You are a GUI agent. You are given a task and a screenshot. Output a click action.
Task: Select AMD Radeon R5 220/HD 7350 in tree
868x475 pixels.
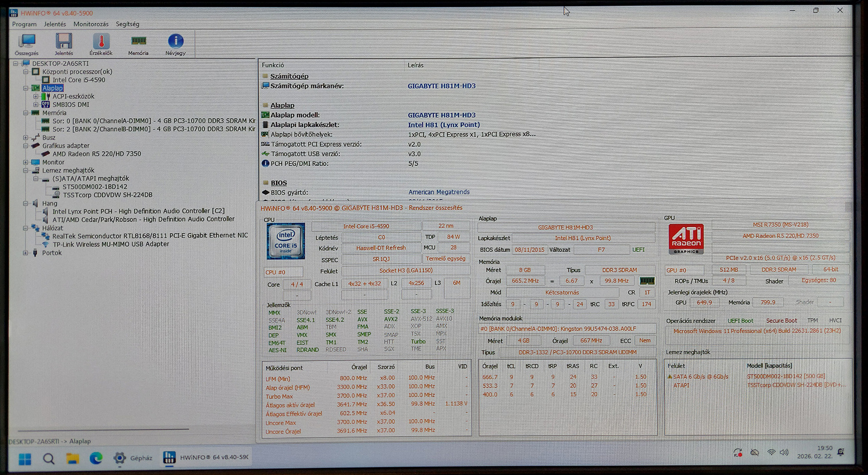point(97,154)
